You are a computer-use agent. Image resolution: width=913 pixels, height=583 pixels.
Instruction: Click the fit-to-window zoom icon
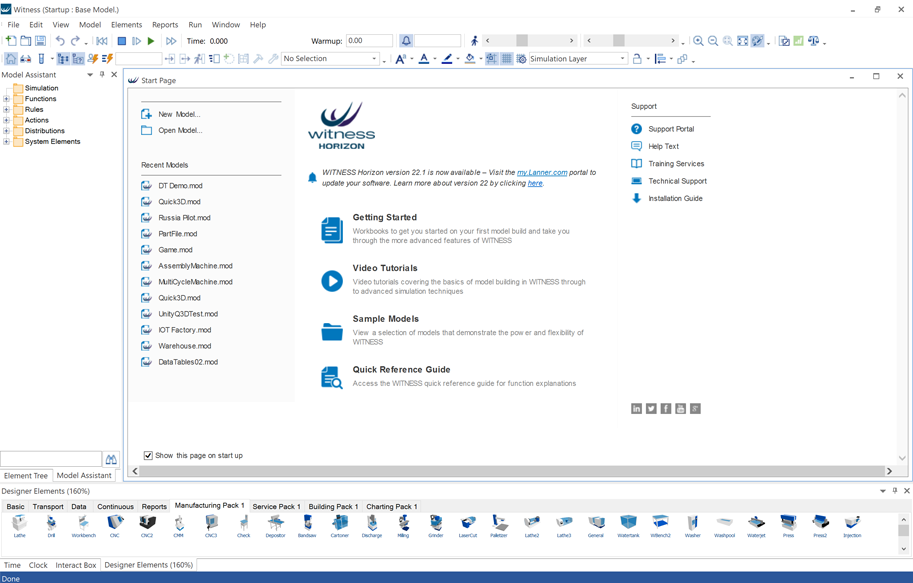point(742,41)
